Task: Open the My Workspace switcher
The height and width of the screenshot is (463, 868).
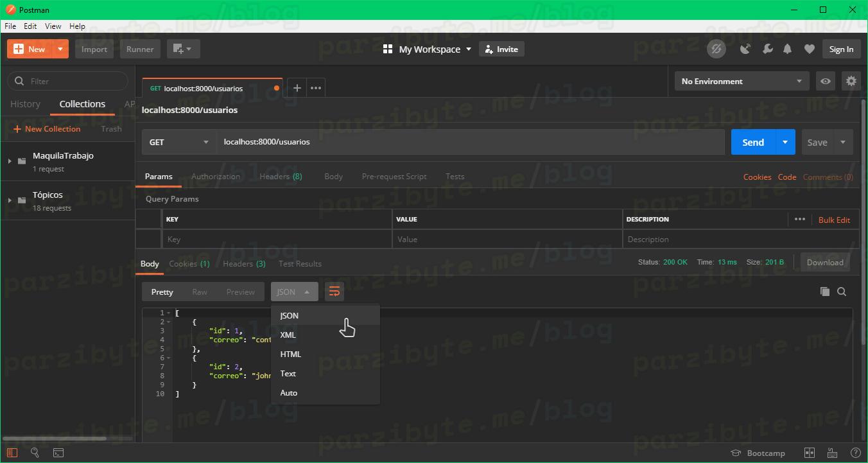Action: [x=427, y=49]
